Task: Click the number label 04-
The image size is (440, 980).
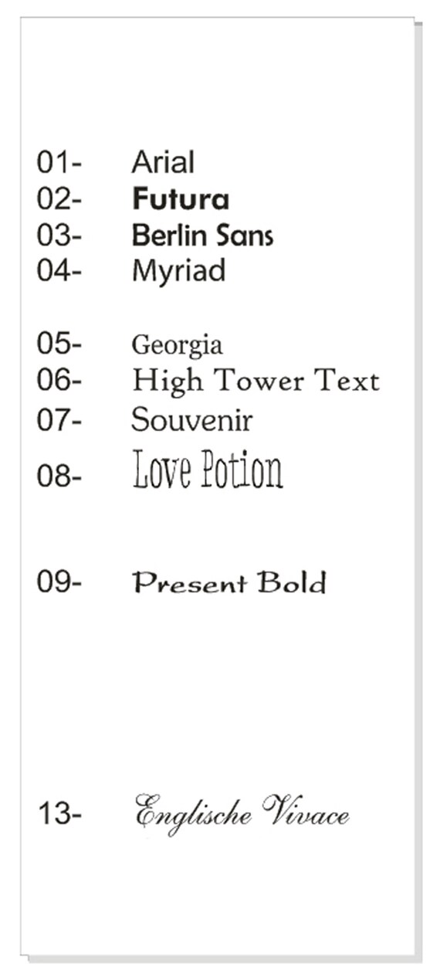Action: coord(59,272)
